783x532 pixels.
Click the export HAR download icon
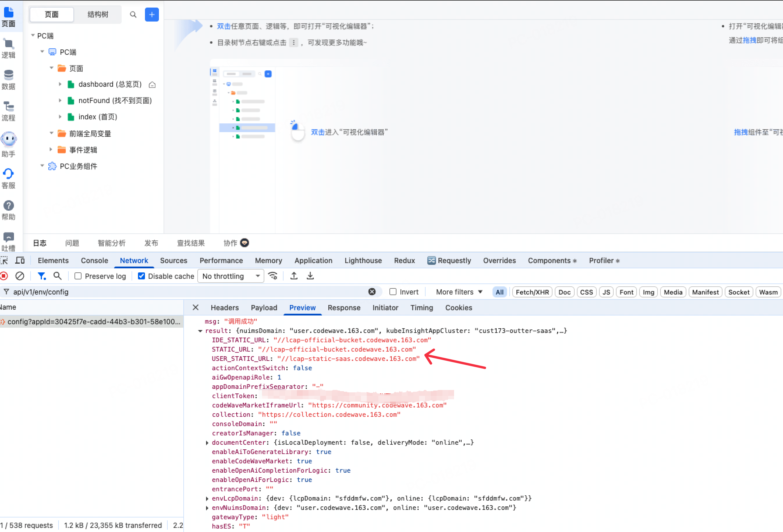(310, 276)
